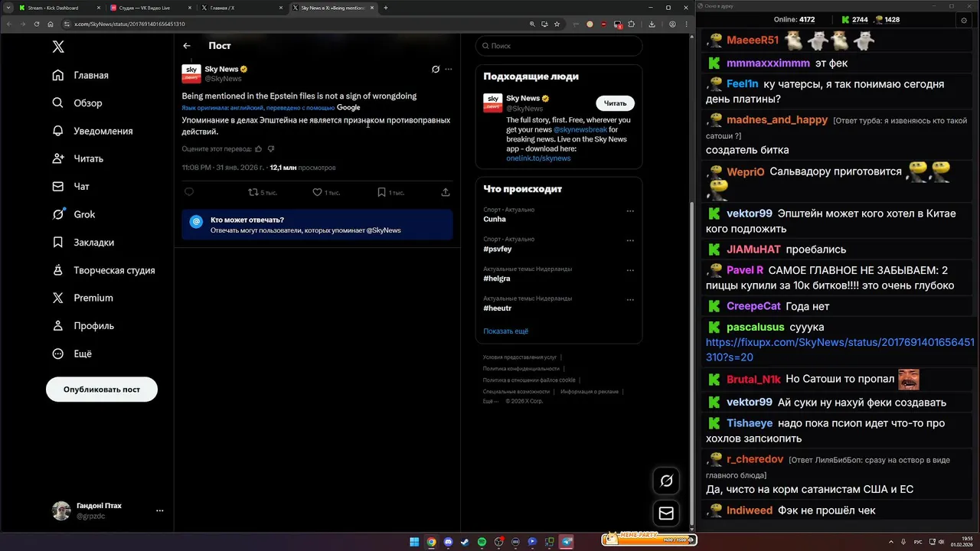Open Steam from the taskbar
The height and width of the screenshot is (551, 980).
pos(465,542)
